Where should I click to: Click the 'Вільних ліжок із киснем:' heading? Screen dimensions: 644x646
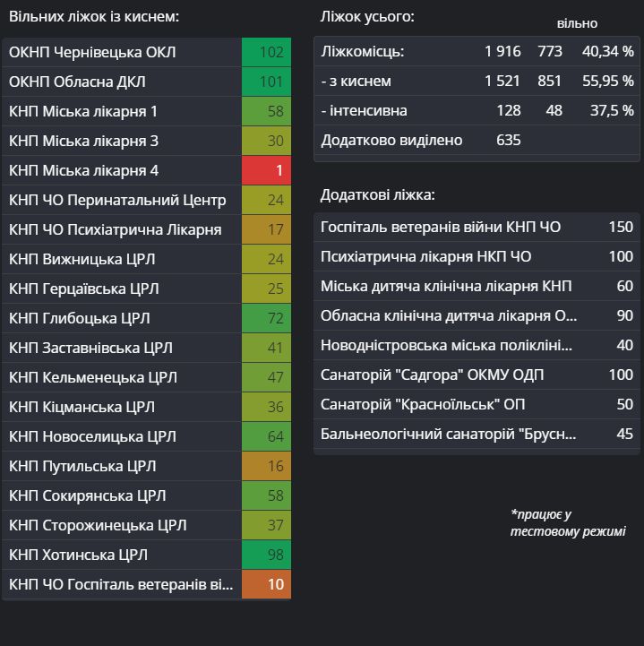click(94, 17)
